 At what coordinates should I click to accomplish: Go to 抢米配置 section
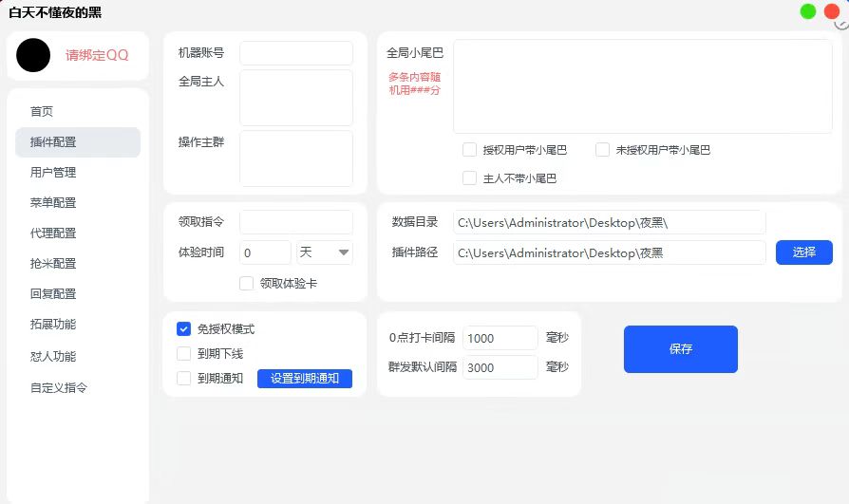click(53, 264)
